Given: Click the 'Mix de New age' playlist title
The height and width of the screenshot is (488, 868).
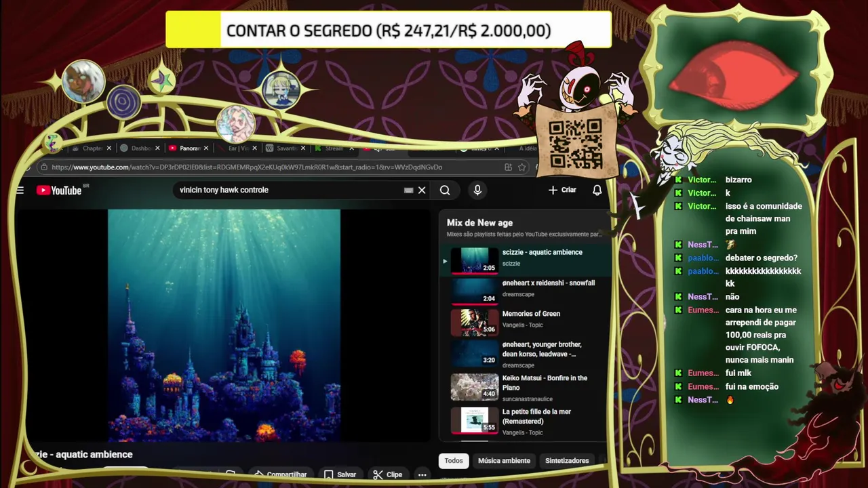Looking at the screenshot, I should (479, 223).
